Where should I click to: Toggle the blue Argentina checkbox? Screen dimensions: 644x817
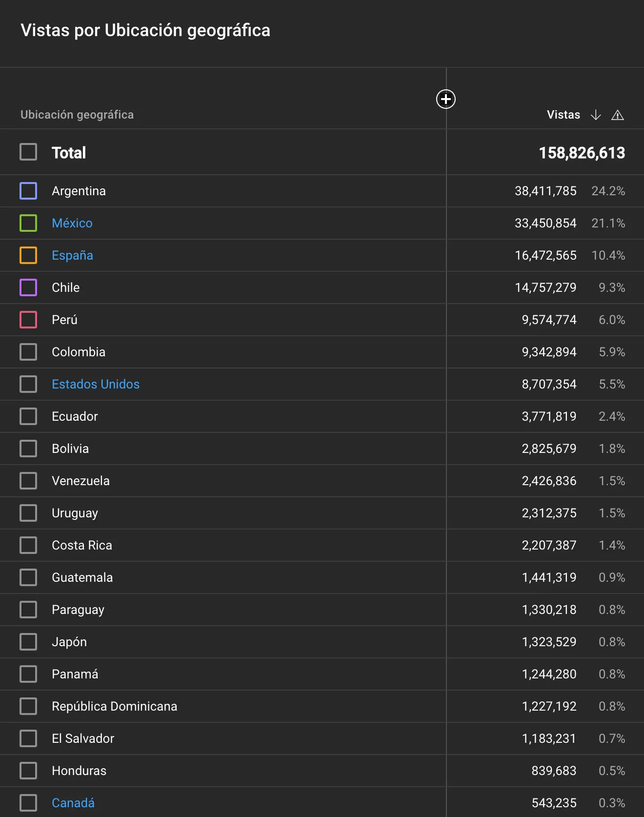coord(28,191)
